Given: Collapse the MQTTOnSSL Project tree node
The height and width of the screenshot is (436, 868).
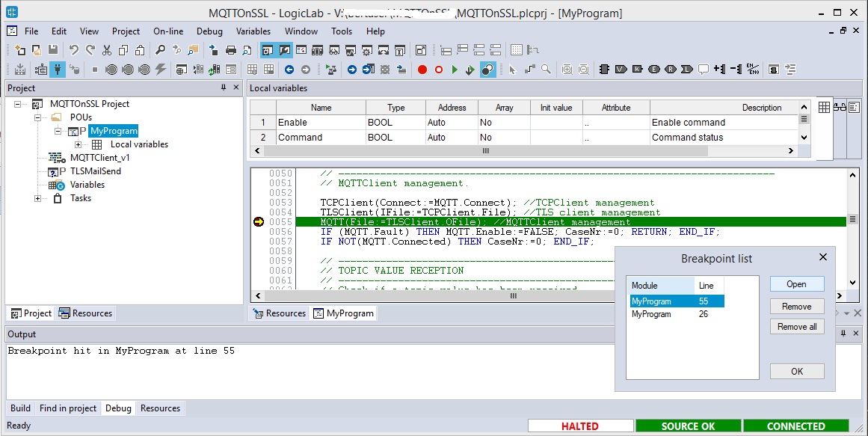Looking at the screenshot, I should pos(18,104).
